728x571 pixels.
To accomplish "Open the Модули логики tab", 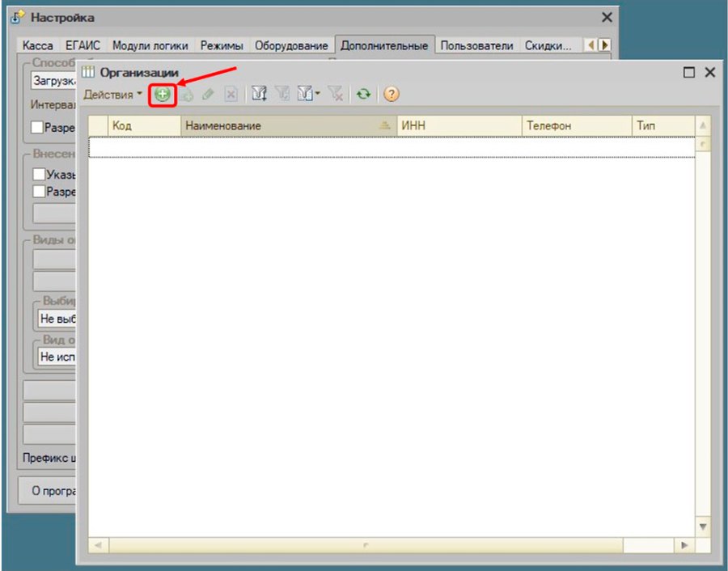I will click(x=150, y=45).
